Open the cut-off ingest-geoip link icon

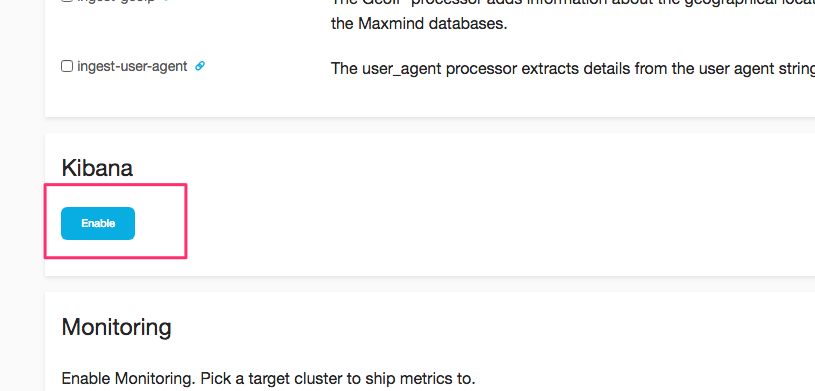coord(165,1)
